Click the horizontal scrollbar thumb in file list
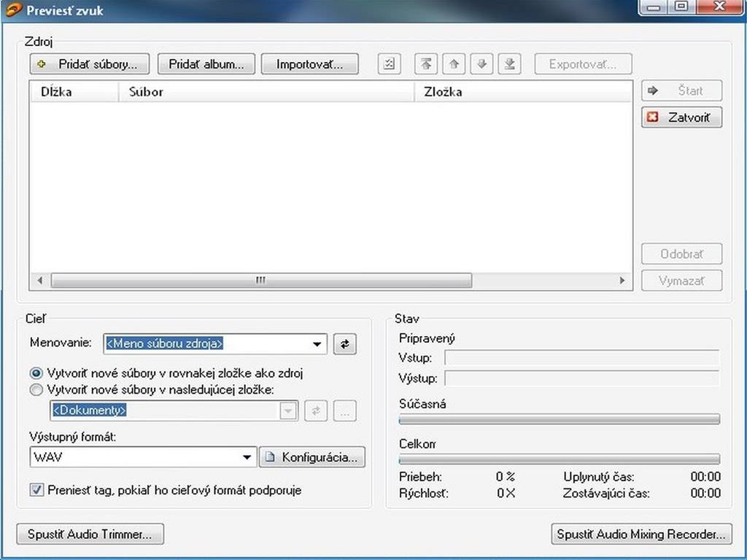747x560 pixels. 261,281
